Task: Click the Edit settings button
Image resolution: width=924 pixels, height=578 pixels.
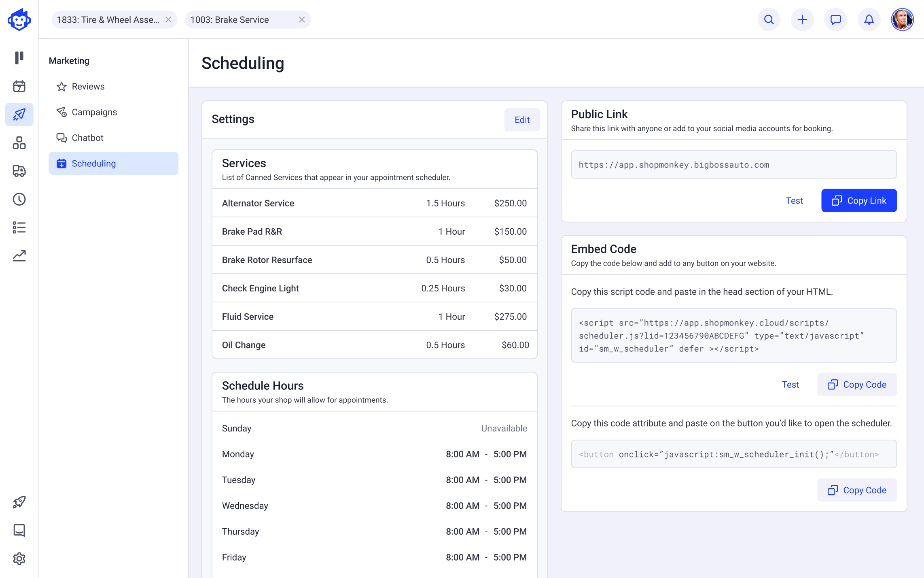Action: point(522,120)
